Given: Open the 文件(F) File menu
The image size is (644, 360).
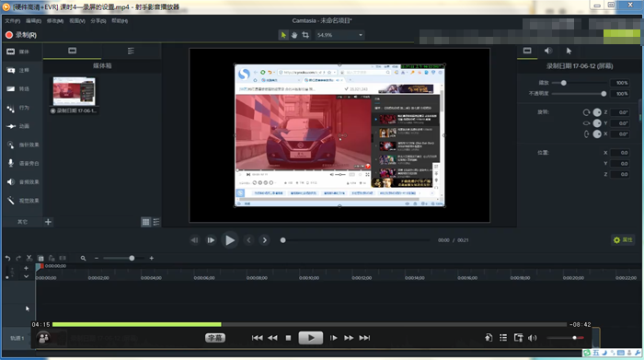Looking at the screenshot, I should click(x=12, y=20).
